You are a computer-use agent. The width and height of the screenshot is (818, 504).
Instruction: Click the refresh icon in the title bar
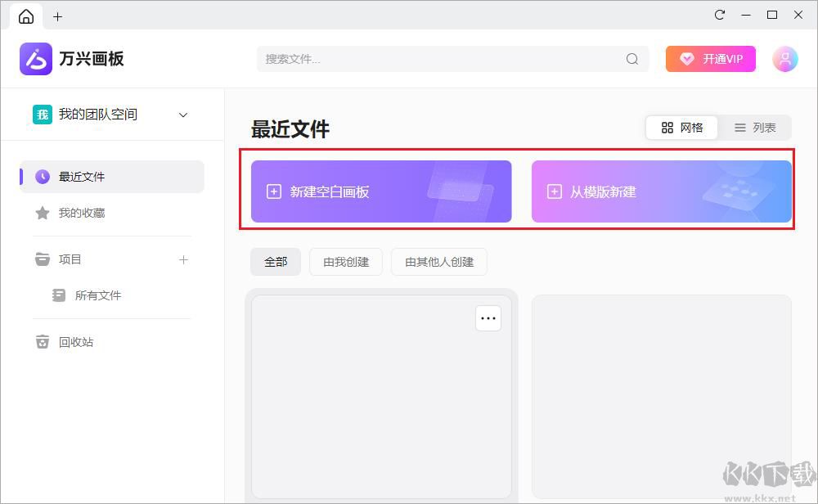click(719, 15)
